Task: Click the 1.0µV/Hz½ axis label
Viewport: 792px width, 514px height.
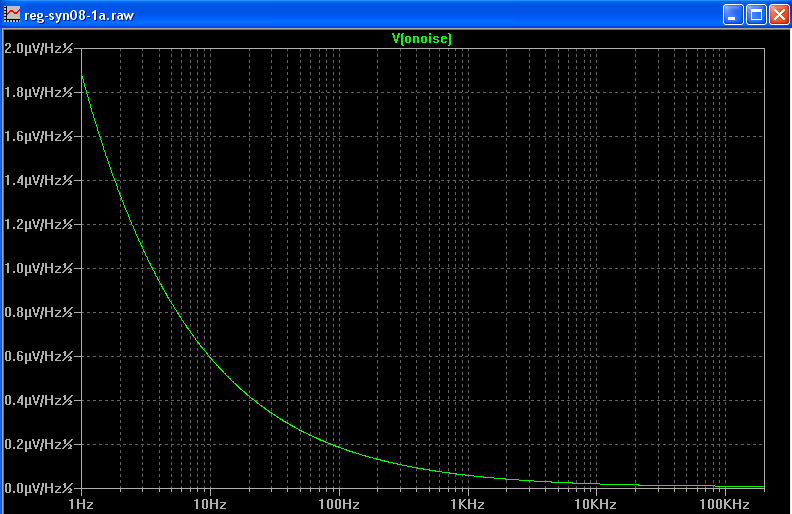Action: coord(38,268)
